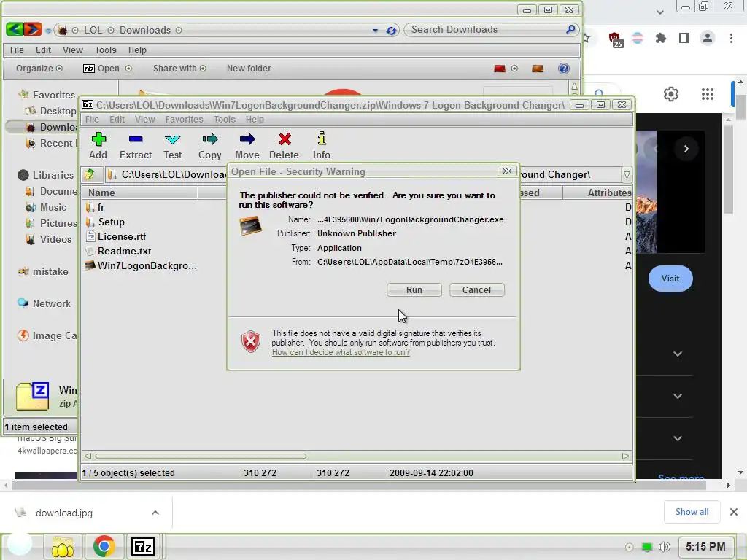Click the 7-Zip icon in taskbar
The width and height of the screenshot is (747, 560).
143,546
